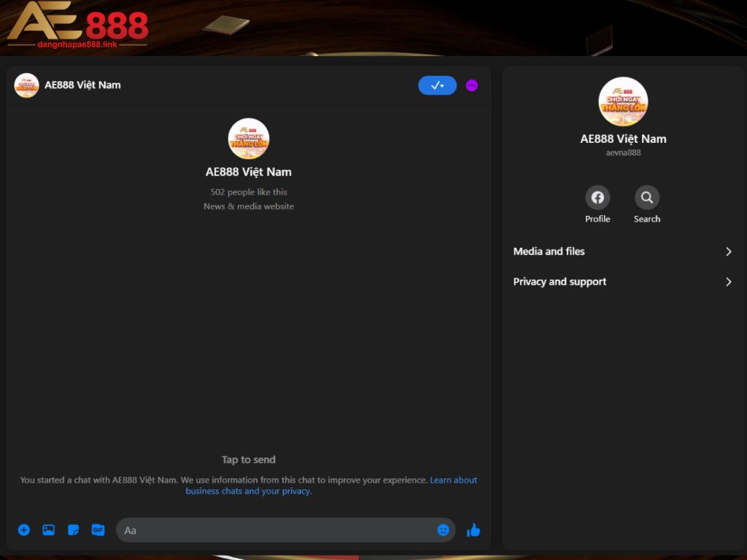This screenshot has height=560, width=747.
Task: Open more attachment options plus icon
Action: pyautogui.click(x=24, y=530)
